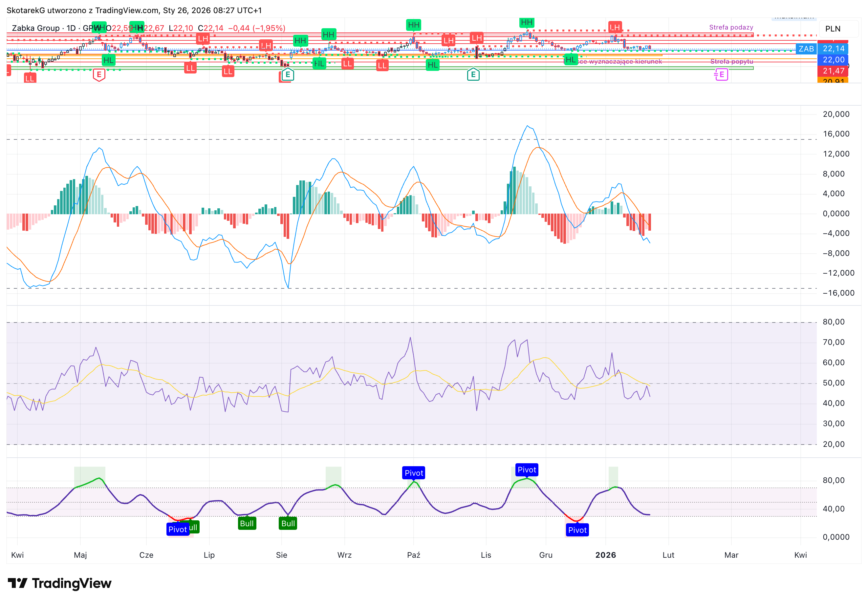Click the Strefa popytu zone label
This screenshot has width=868, height=603.
[x=731, y=61]
